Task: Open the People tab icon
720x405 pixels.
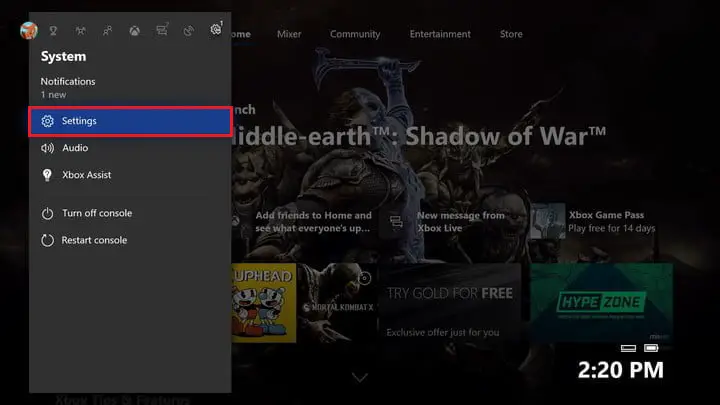Action: (107, 31)
